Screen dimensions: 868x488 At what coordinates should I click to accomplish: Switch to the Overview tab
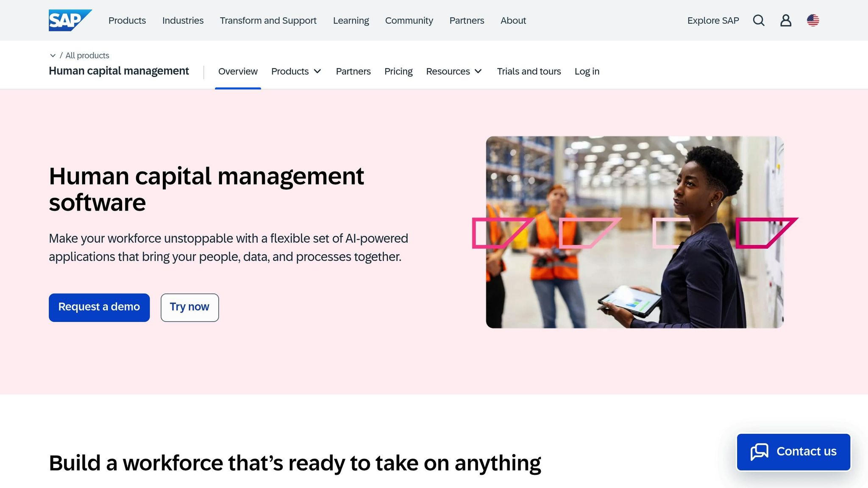pyautogui.click(x=238, y=71)
